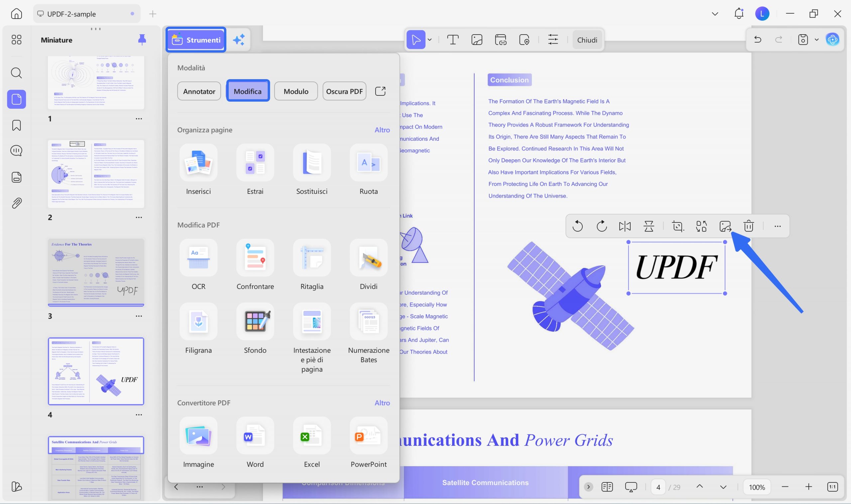
Task: Convert PDF to Immagine
Action: (x=198, y=442)
